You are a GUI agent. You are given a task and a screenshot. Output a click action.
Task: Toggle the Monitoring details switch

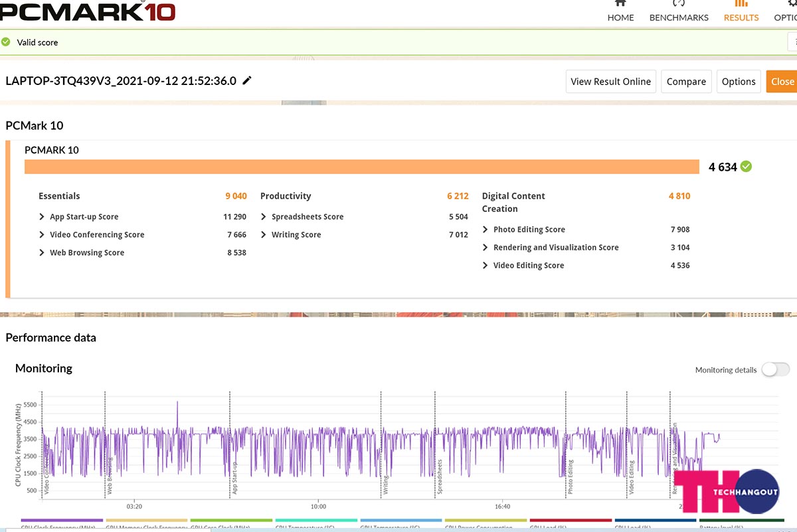coord(776,369)
